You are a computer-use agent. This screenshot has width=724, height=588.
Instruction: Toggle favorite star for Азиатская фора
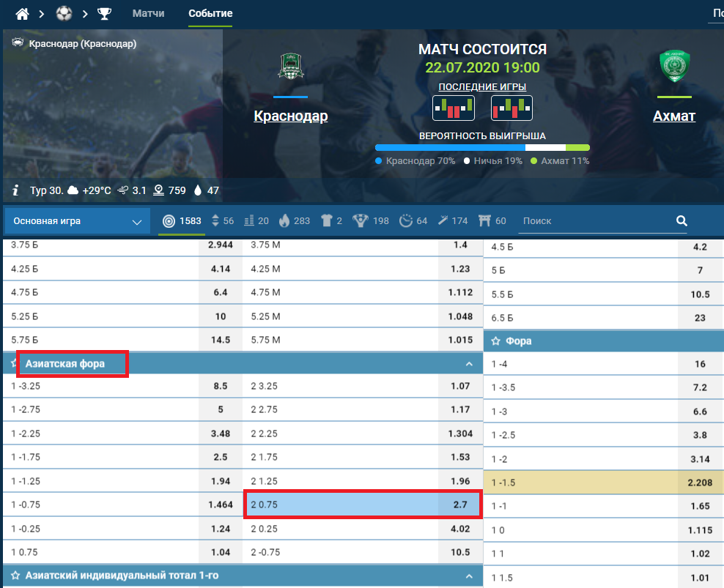point(15,363)
